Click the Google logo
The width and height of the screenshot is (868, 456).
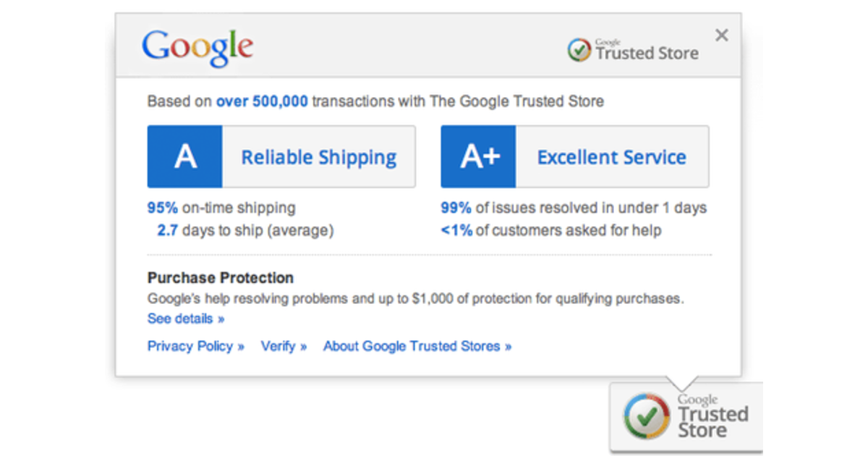197,46
